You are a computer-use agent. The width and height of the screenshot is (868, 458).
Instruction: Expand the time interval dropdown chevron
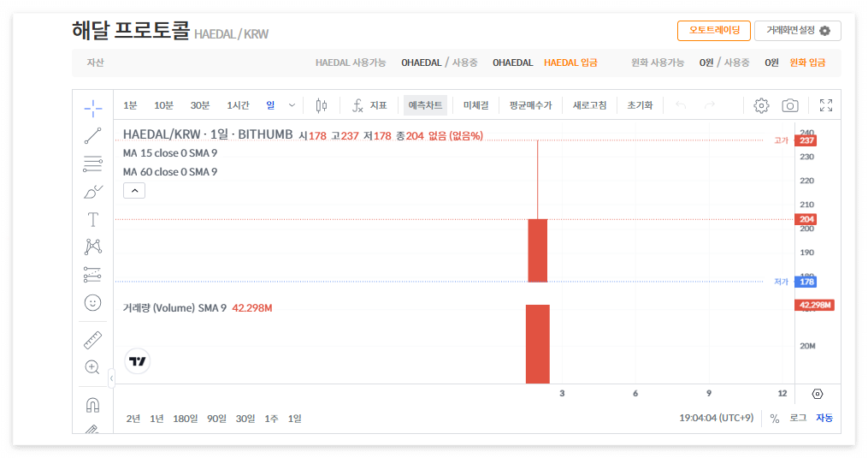292,105
